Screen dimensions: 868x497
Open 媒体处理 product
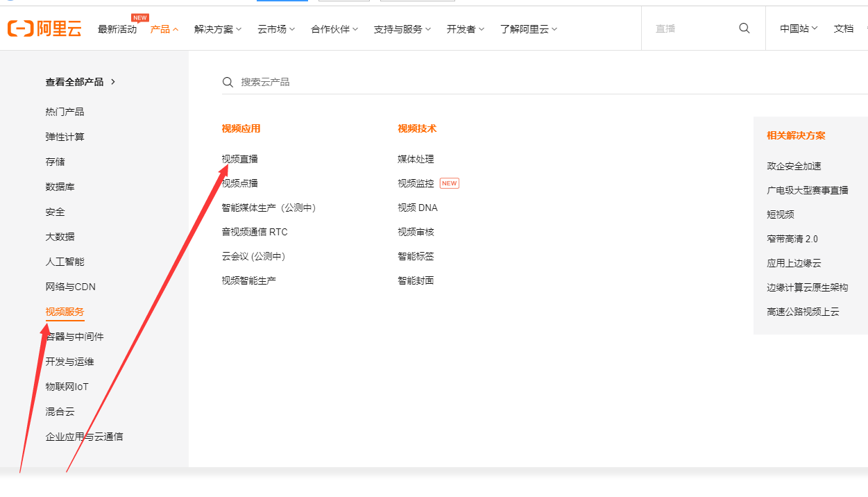click(x=416, y=159)
